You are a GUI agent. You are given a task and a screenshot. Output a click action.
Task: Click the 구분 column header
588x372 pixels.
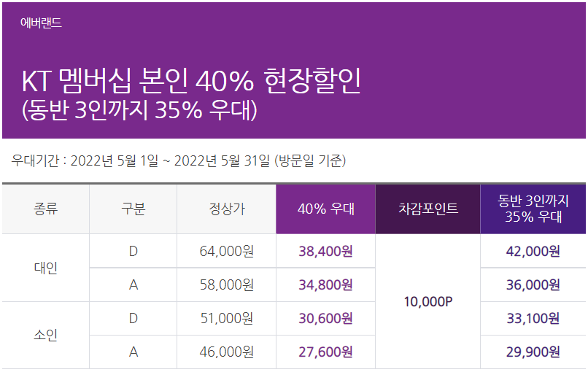click(133, 209)
